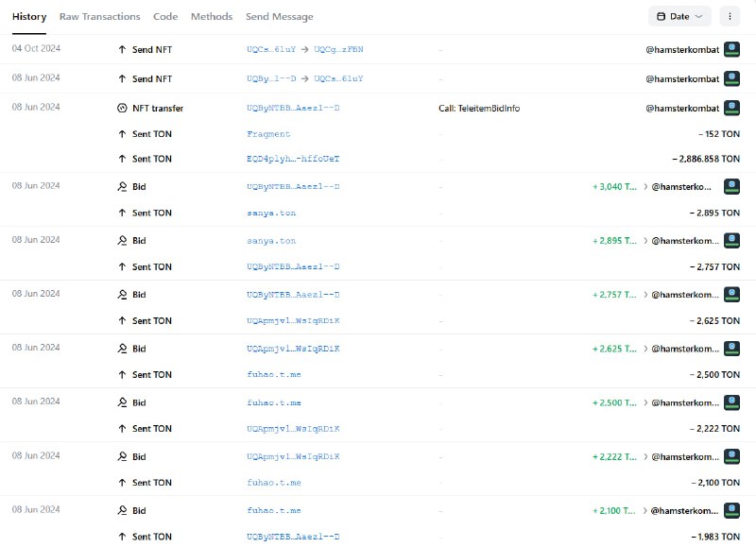Click the NFT transfer row icon
This screenshot has width=756, height=547.
[122, 109]
